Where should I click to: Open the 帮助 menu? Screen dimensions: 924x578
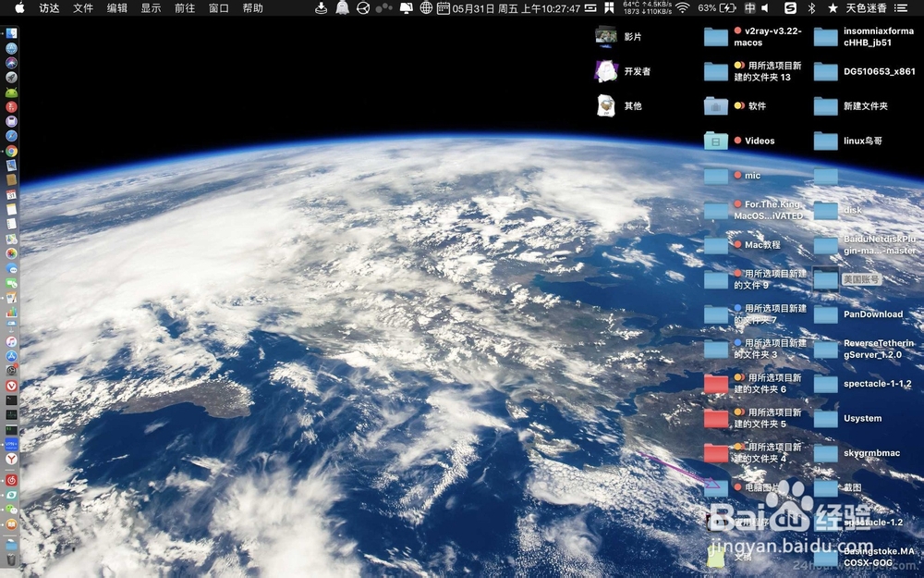[253, 8]
